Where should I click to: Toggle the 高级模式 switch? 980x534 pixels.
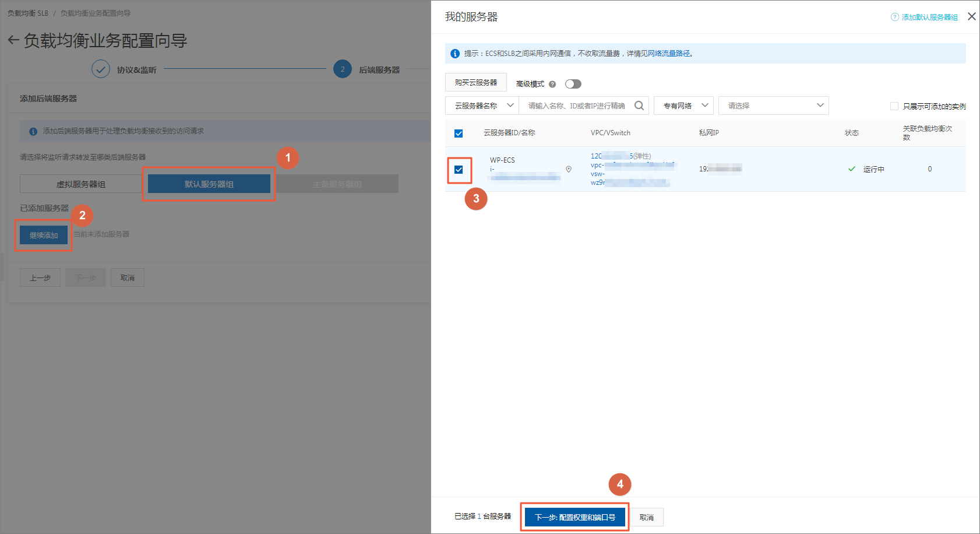[x=573, y=84]
